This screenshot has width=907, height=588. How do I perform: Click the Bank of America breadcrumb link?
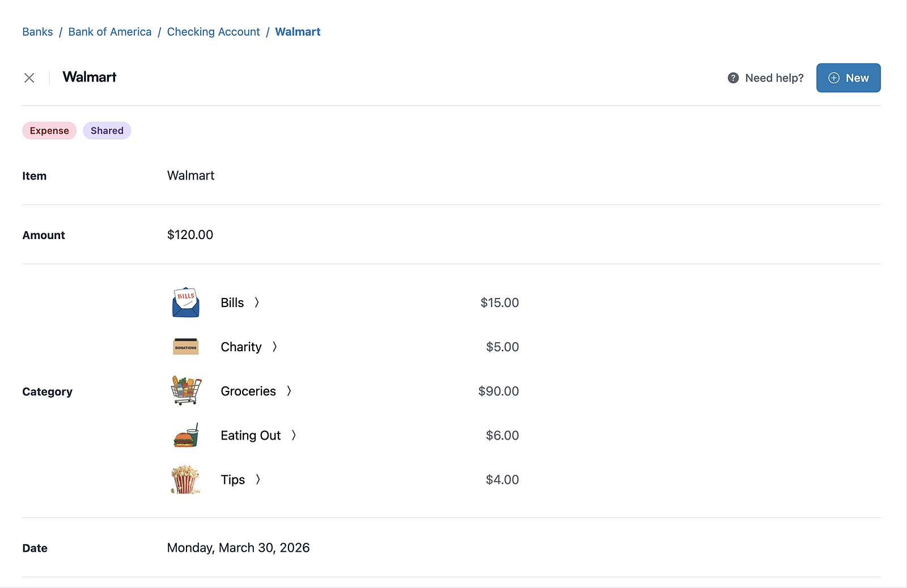click(x=110, y=32)
